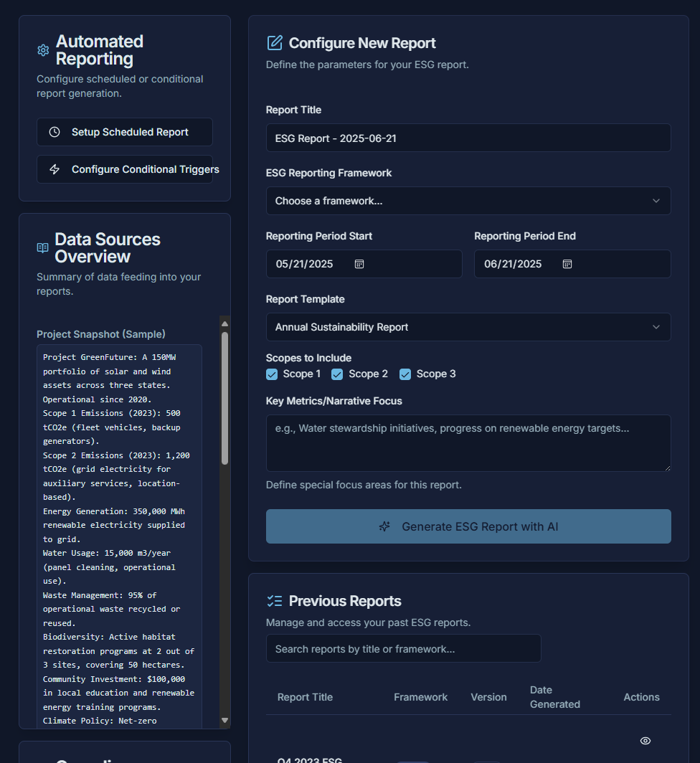This screenshot has width=700, height=763.
Task: View the Q4 2023 report via eye icon
Action: [x=644, y=740]
